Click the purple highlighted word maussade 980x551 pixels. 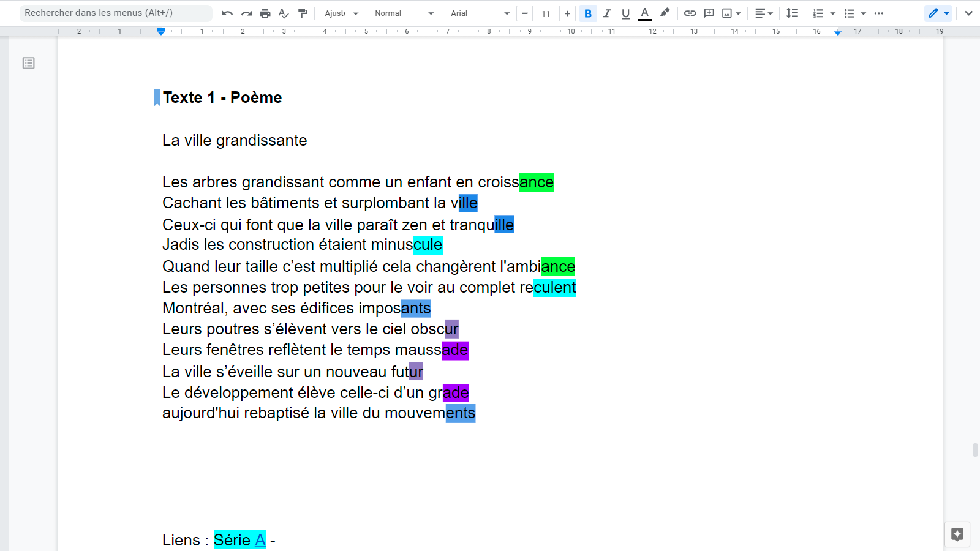(x=431, y=350)
